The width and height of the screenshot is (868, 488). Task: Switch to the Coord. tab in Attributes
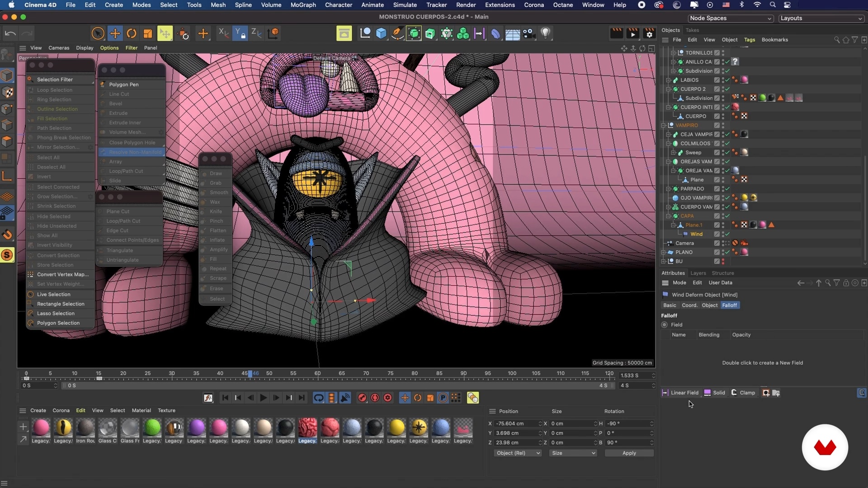click(689, 305)
